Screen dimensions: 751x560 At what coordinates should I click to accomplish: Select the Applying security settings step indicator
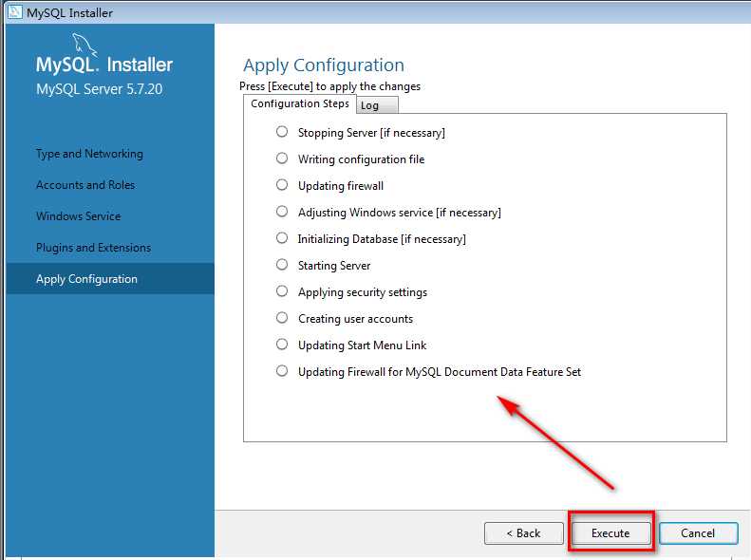(282, 291)
